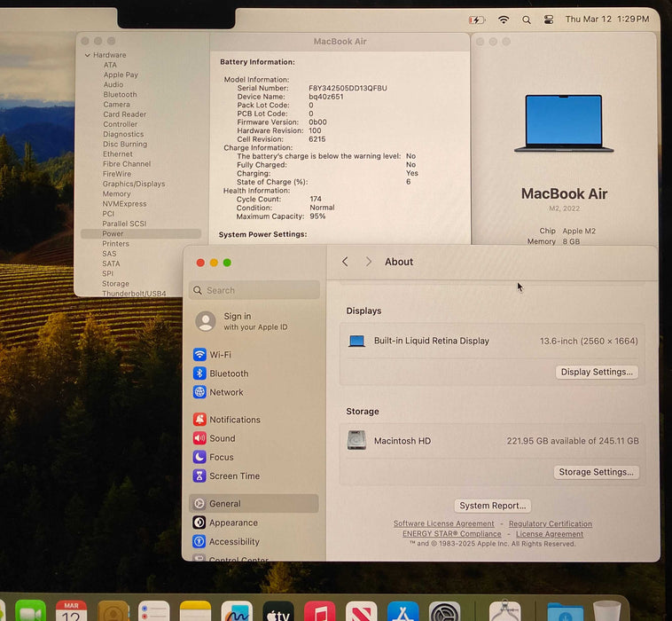This screenshot has width=672, height=621.
Task: Open Software License Agreement link
Action: tap(443, 523)
